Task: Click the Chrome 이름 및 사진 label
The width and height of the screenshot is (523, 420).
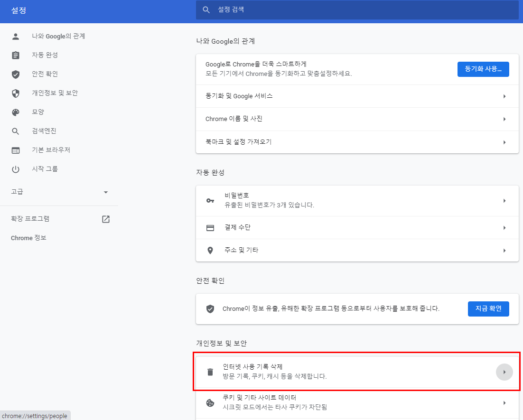Action: point(234,119)
